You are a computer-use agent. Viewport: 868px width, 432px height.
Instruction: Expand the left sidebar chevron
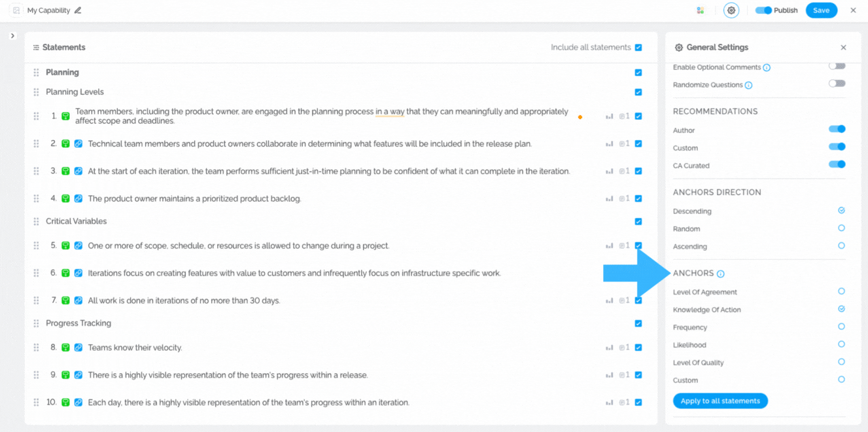pos(12,36)
